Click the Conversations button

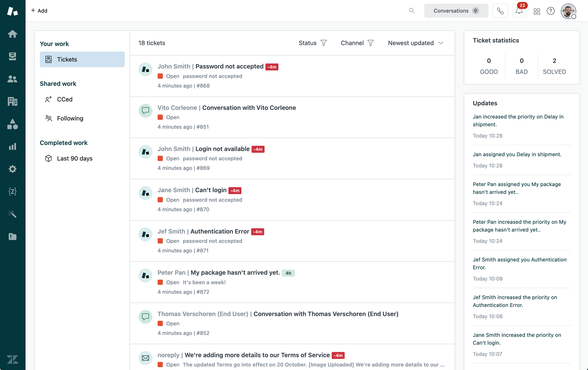tap(456, 11)
